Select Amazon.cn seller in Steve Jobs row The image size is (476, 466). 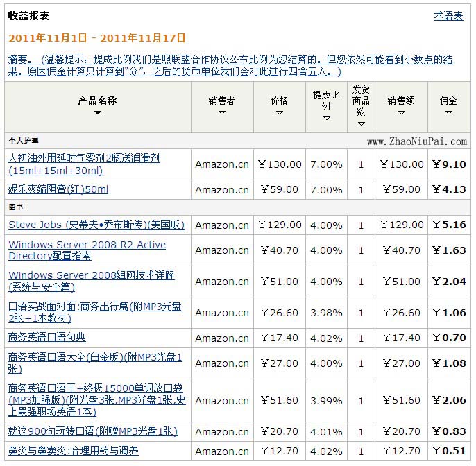pos(222,225)
